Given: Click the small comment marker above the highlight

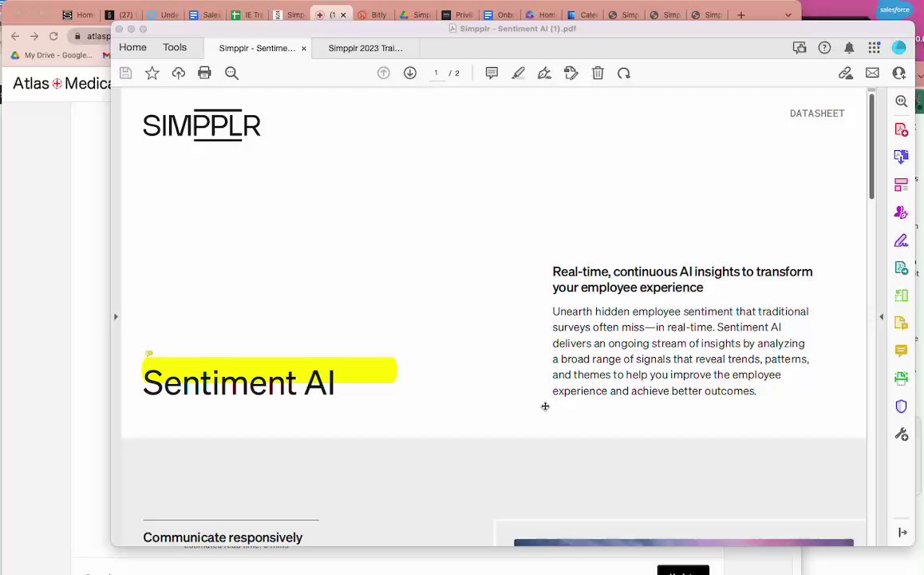Looking at the screenshot, I should pyautogui.click(x=149, y=353).
